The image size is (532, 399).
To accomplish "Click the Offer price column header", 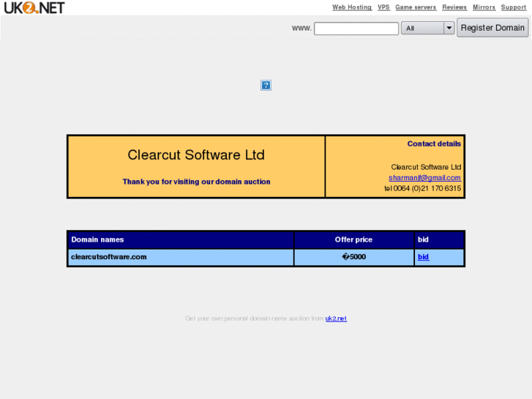I will point(354,239).
